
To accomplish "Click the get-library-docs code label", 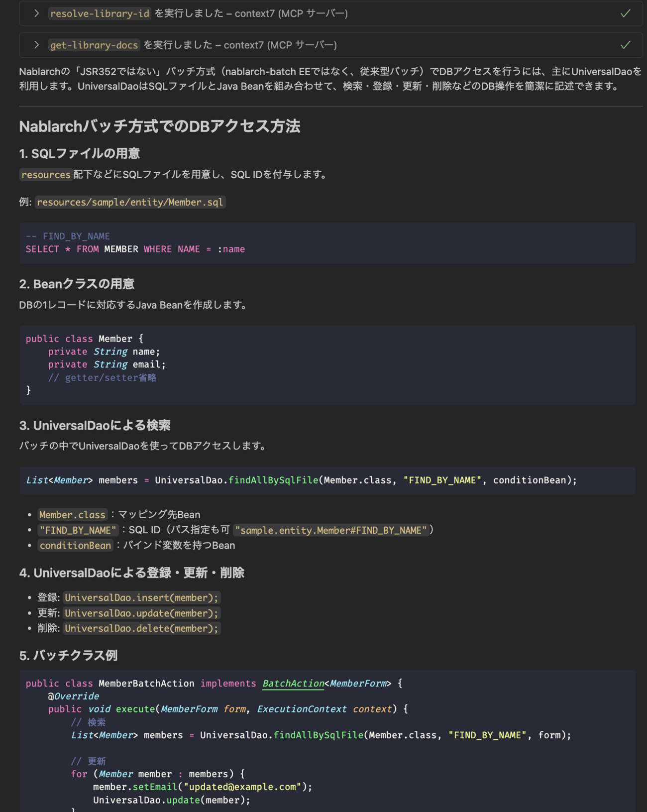I will 94,45.
